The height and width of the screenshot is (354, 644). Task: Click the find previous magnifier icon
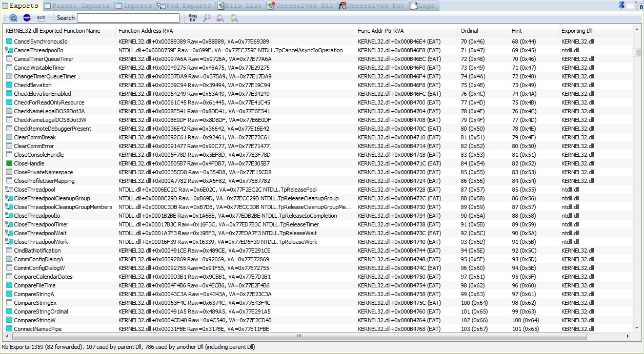pos(234,18)
